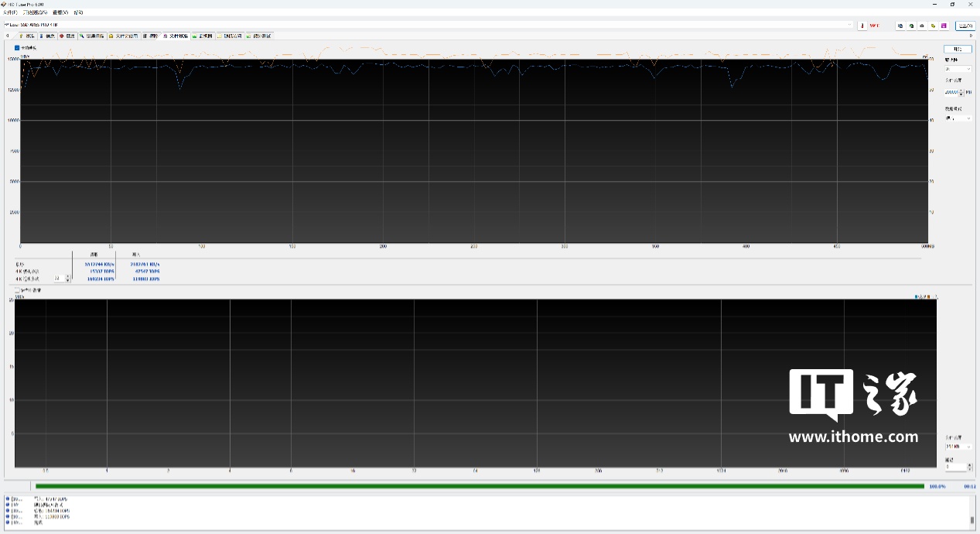Viewport: 980px width, 534px height.
Task: Click the camera save screenshot icon
Action: coord(922,26)
